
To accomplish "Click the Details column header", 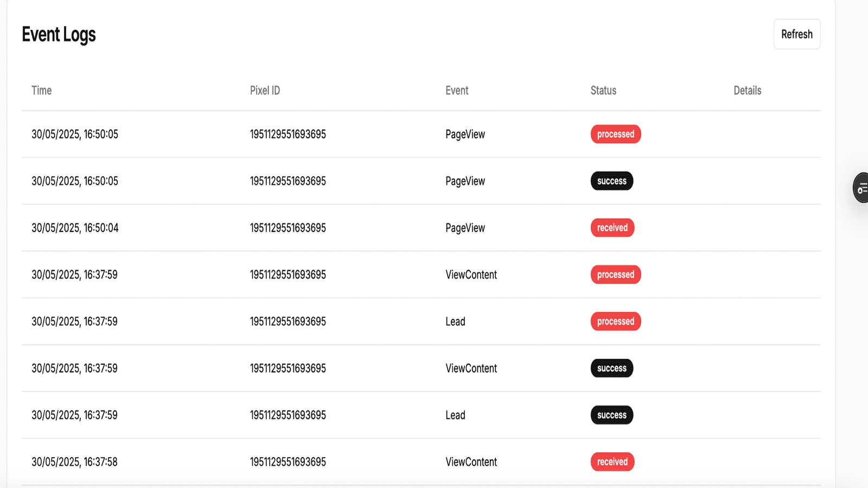I will click(x=748, y=91).
